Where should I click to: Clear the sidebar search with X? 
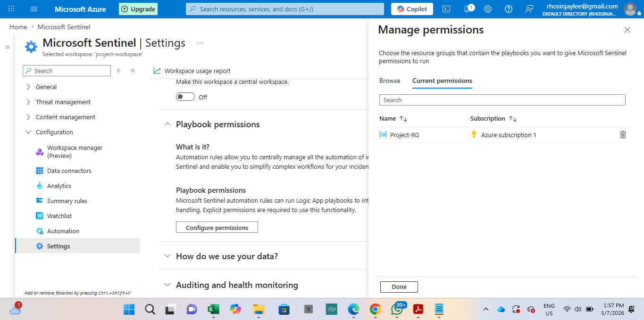pos(118,71)
